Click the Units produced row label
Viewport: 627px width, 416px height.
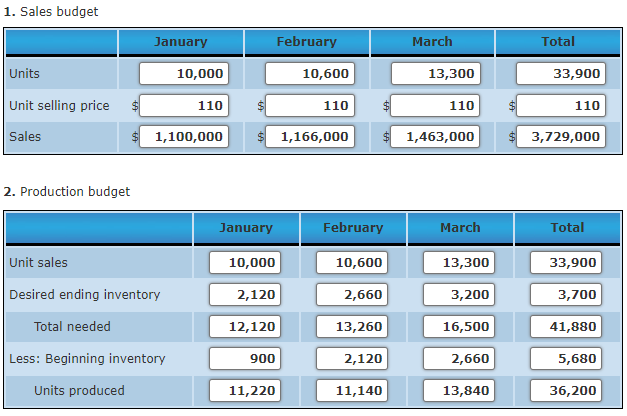[x=79, y=390]
